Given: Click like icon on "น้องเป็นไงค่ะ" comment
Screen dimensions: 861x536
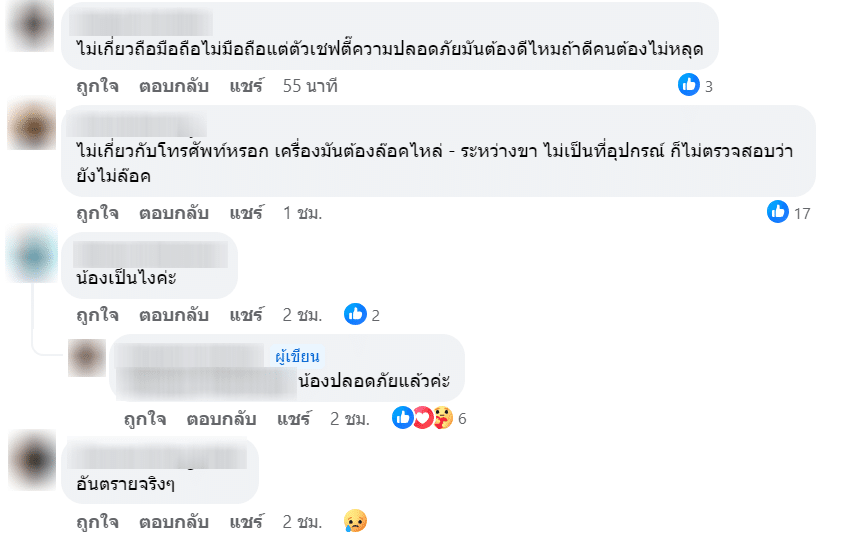Looking at the screenshot, I should (x=355, y=315).
